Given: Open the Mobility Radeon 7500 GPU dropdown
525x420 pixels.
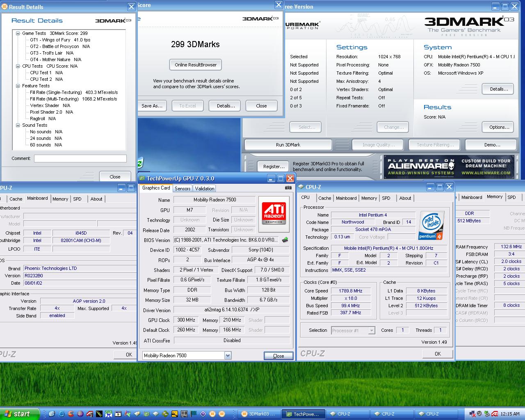Looking at the screenshot, I should [x=228, y=356].
